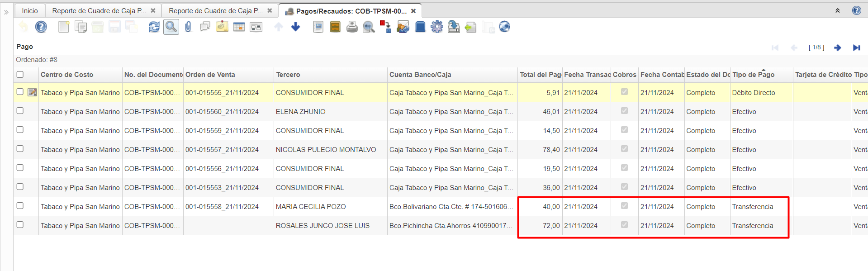Open the Find record magnifier
This screenshot has height=271, width=868.
(x=171, y=27)
